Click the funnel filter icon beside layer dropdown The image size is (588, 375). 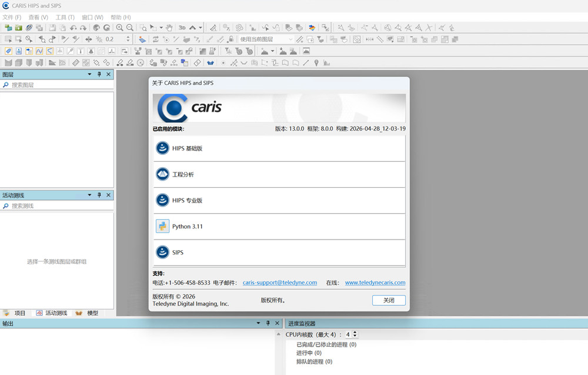pyautogui.click(x=320, y=39)
